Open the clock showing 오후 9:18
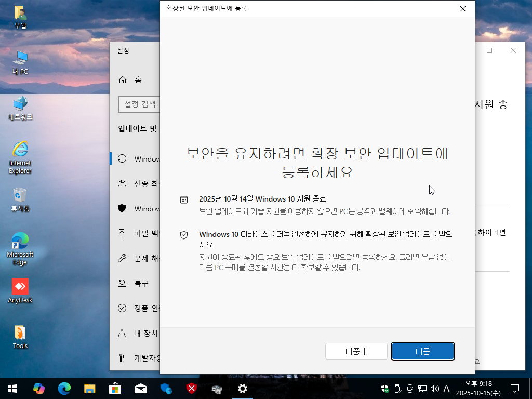 pyautogui.click(x=478, y=389)
